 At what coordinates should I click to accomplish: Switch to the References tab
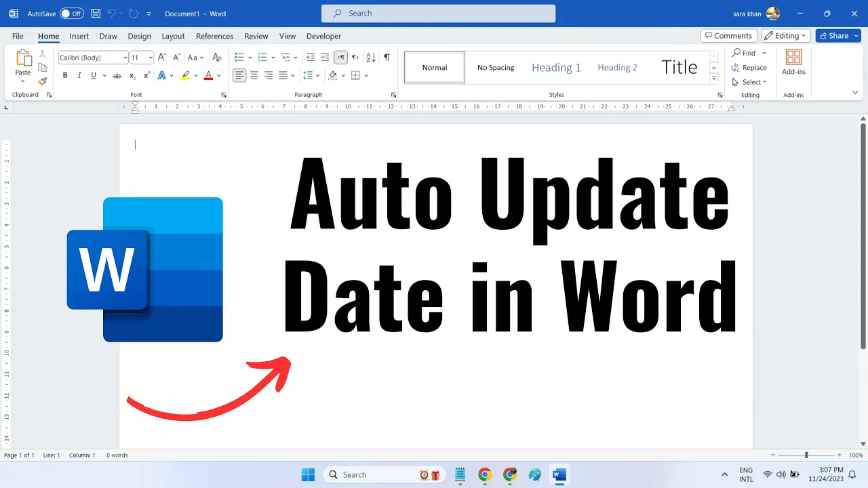(214, 36)
